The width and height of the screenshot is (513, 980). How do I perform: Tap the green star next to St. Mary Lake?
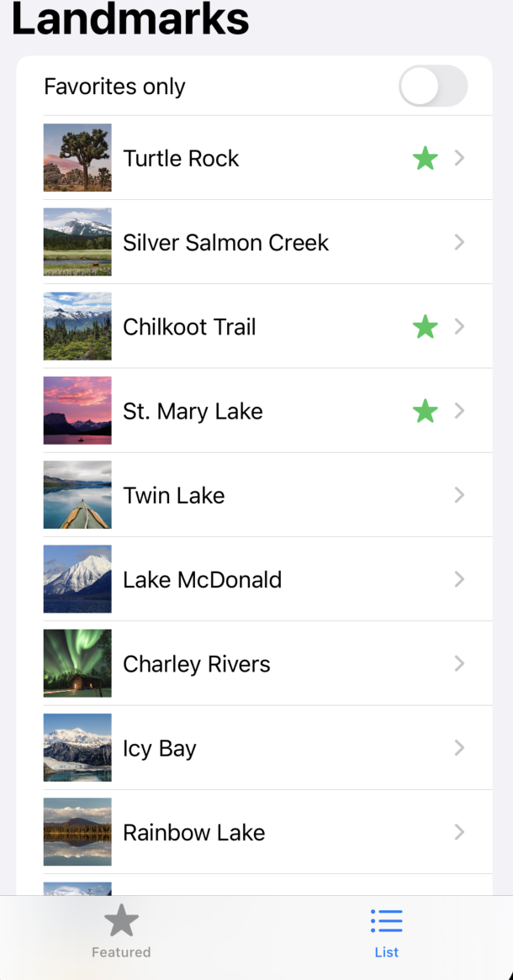426,411
